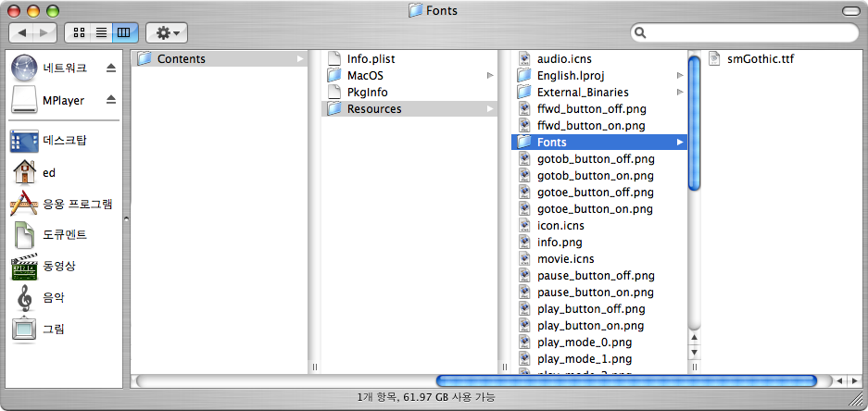The height and width of the screenshot is (411, 868).
Task: Select the Contents folder icon
Action: (x=145, y=58)
